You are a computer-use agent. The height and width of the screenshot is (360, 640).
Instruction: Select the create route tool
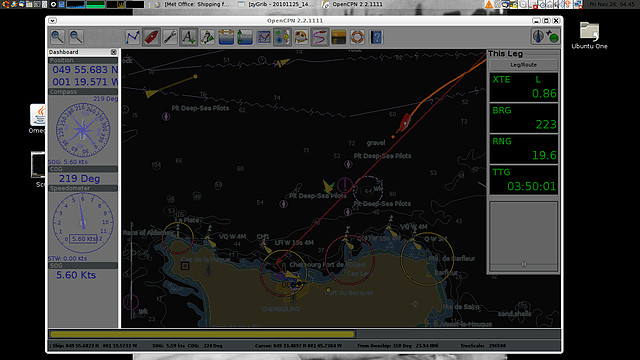[x=133, y=37]
